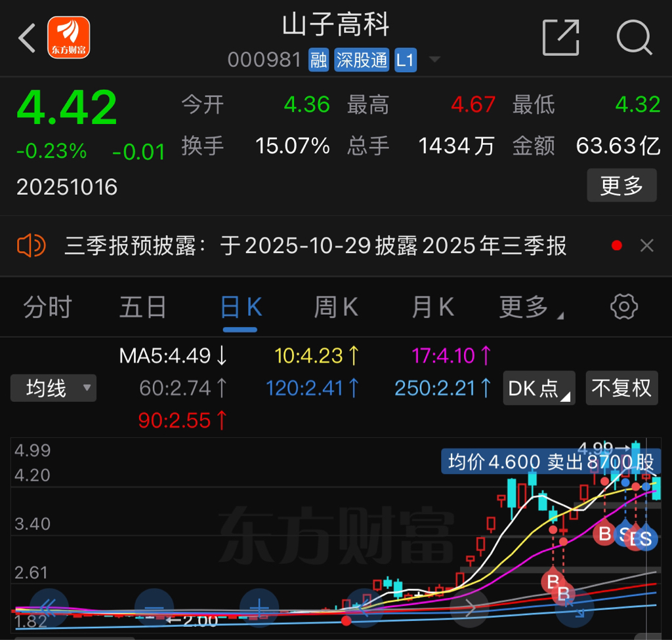Move to previous candle with left chevron
Screen dimensions: 672x640
click(x=364, y=608)
